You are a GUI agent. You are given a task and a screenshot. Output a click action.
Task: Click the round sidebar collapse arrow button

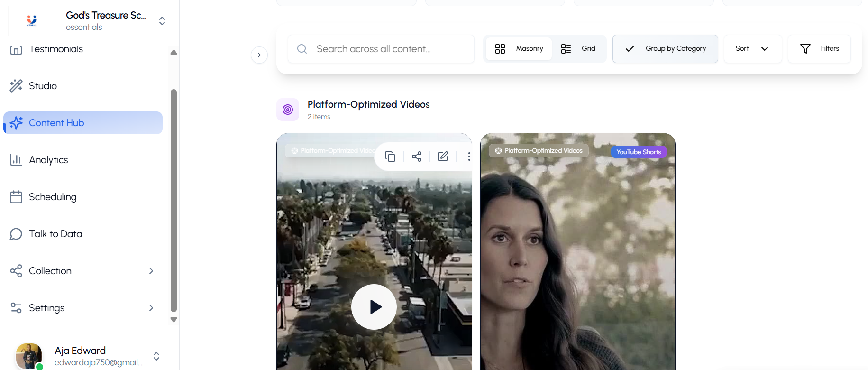259,55
